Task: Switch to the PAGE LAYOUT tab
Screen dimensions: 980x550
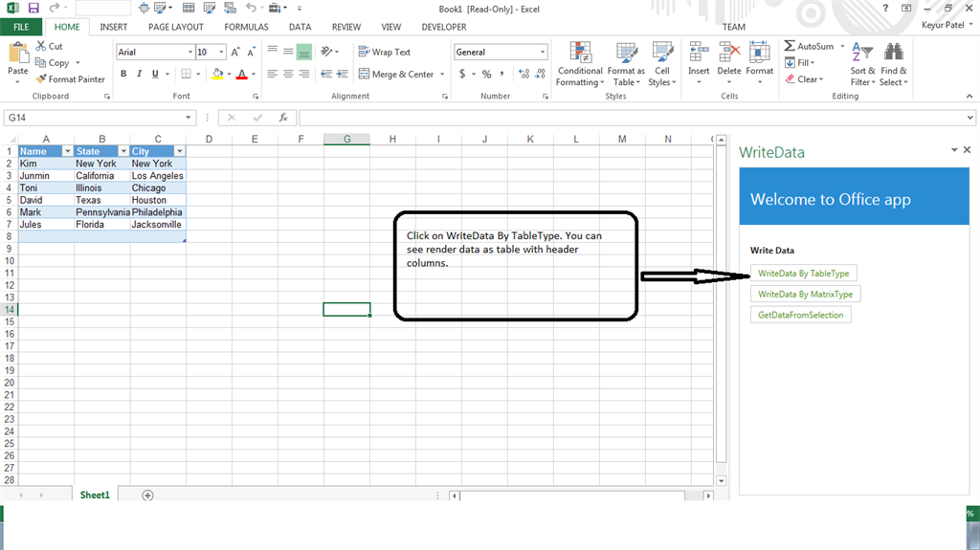Action: 176,27
